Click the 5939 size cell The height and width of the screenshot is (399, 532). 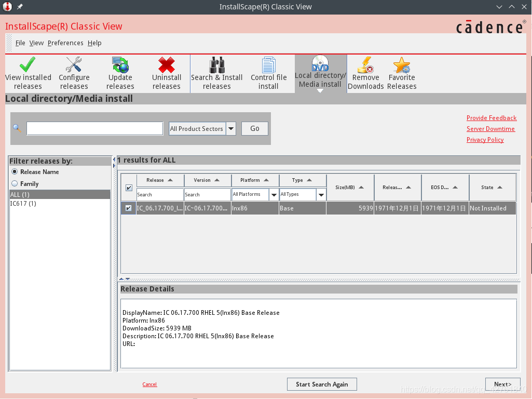pos(350,208)
